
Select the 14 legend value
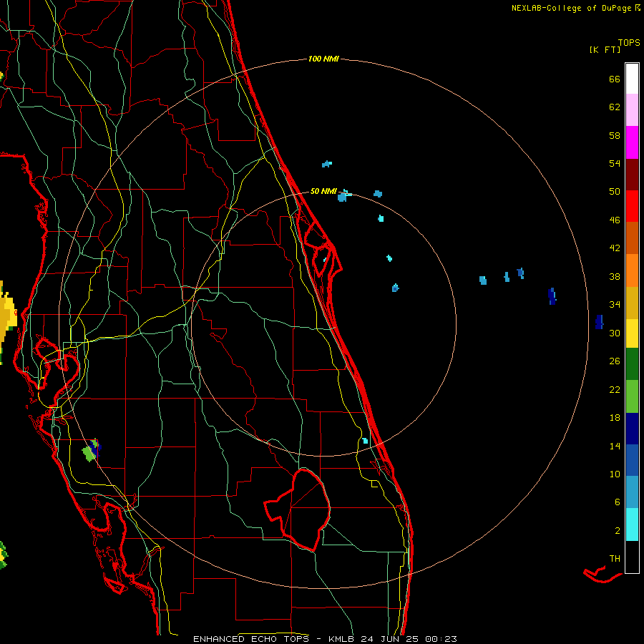(x=615, y=446)
